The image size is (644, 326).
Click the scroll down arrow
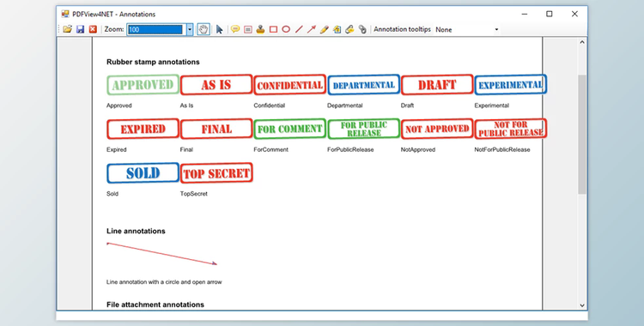[x=582, y=305]
